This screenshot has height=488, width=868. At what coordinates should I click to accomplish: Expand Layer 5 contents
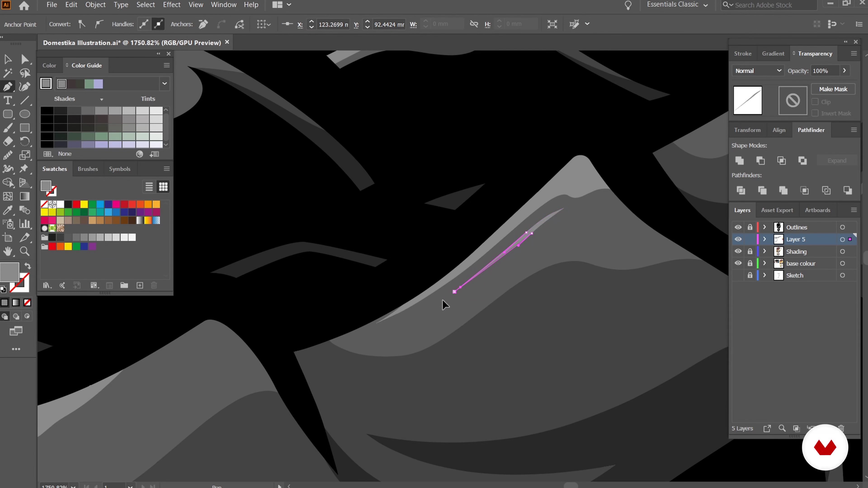coord(764,239)
